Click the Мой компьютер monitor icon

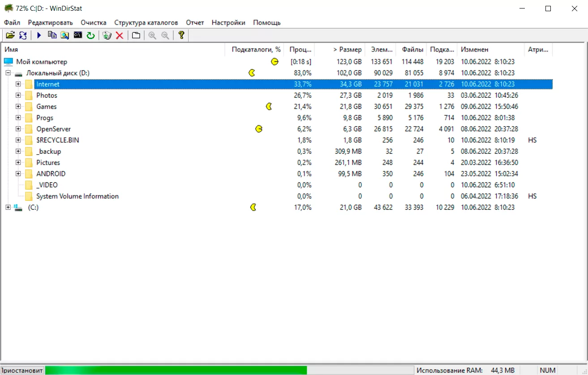coord(9,62)
